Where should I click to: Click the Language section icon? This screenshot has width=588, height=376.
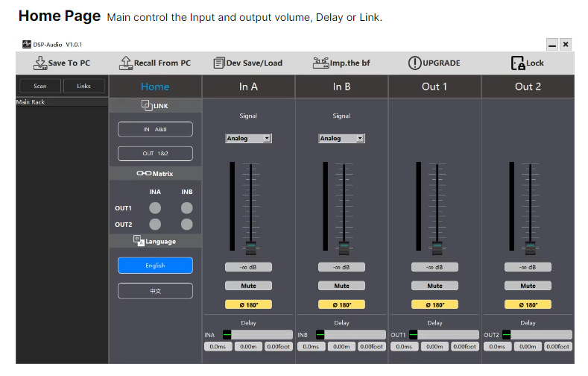[139, 241]
